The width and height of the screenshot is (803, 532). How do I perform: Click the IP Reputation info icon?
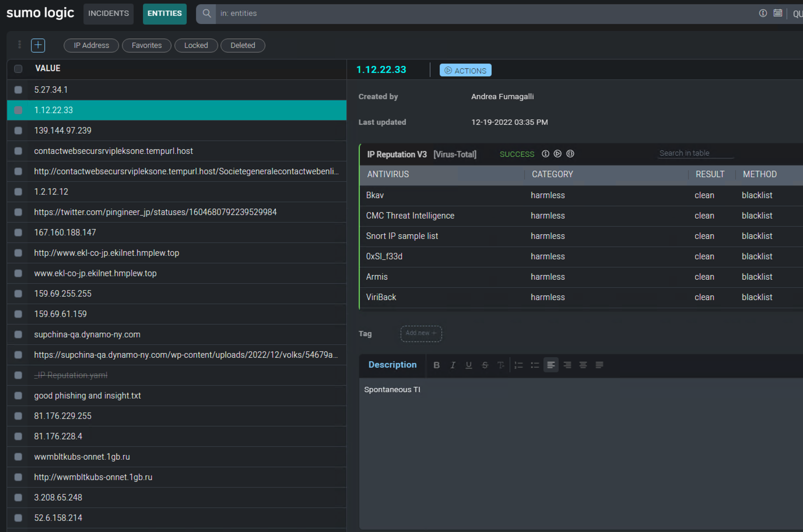pos(545,154)
